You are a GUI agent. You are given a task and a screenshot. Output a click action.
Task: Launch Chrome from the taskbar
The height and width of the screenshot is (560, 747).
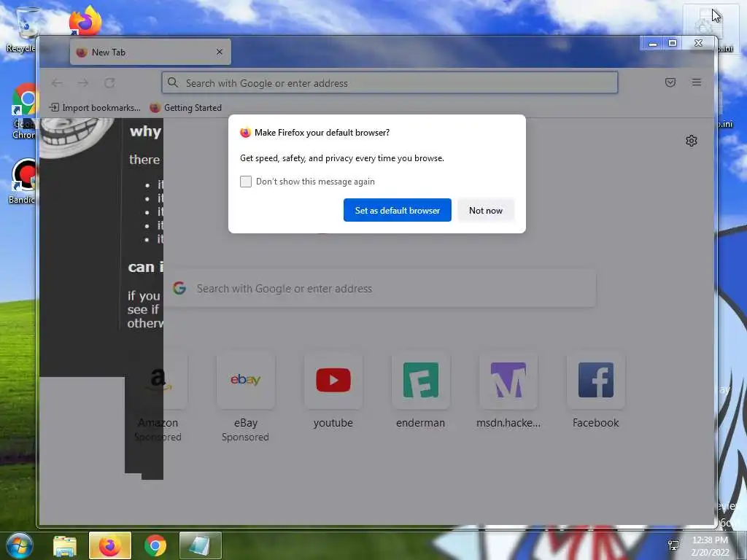coord(155,545)
